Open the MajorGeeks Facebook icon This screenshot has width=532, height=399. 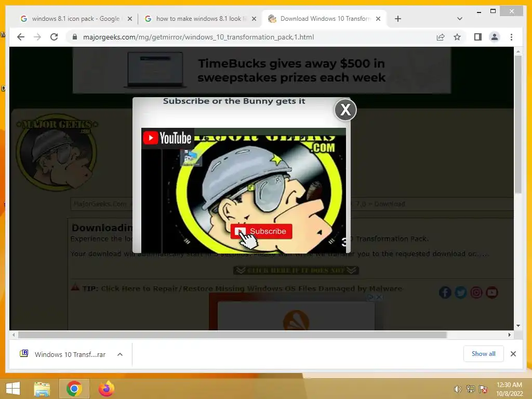pyautogui.click(x=445, y=292)
